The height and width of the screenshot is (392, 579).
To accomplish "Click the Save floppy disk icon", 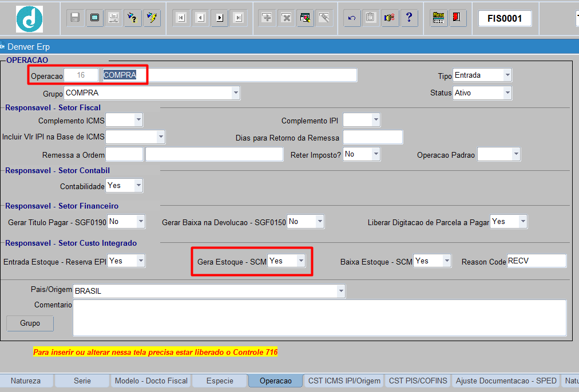I will click(75, 18).
